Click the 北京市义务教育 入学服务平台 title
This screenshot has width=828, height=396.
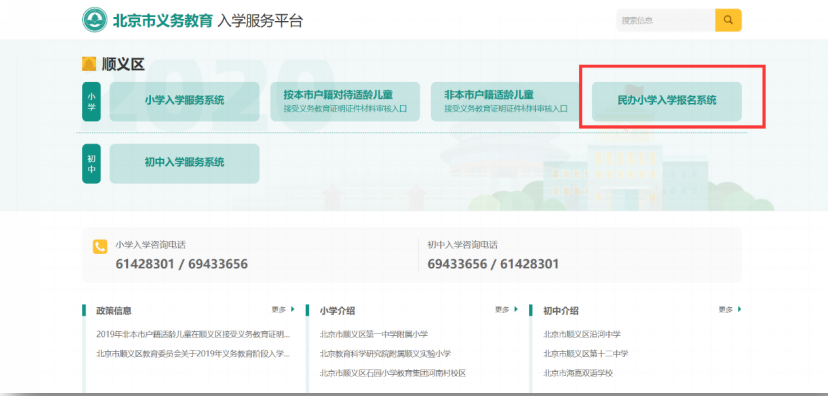208,21
